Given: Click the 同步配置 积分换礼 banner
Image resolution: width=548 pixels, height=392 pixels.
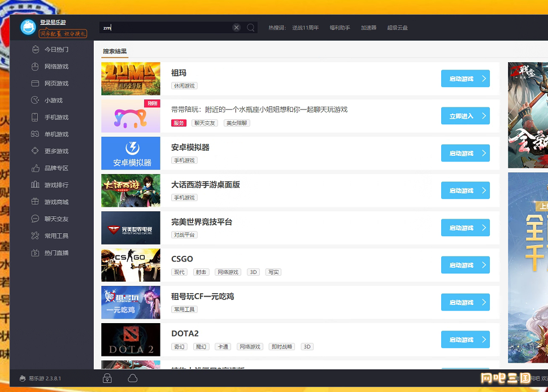Looking at the screenshot, I should point(63,33).
